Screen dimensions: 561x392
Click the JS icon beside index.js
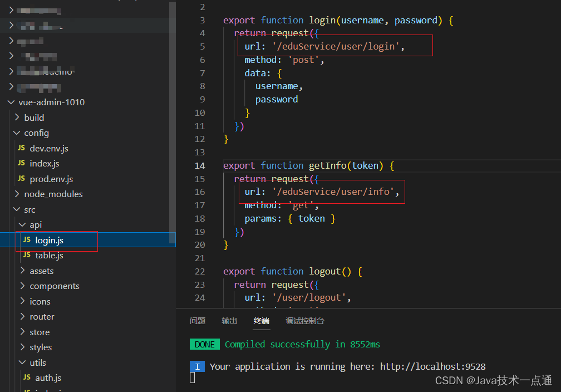(22, 163)
